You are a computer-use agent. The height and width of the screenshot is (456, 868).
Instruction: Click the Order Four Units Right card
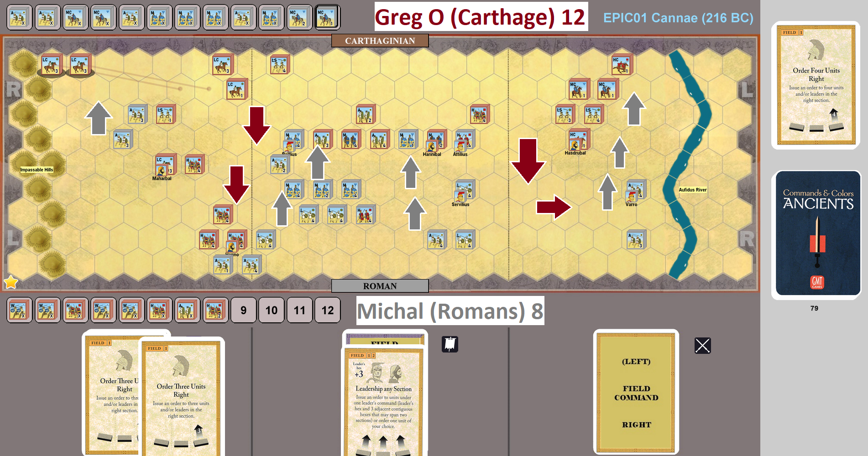(x=816, y=85)
